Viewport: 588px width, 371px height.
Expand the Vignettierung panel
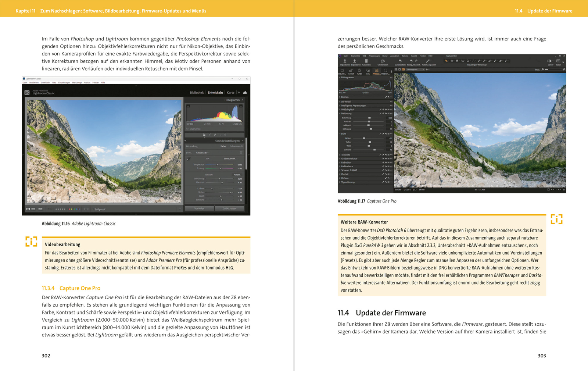click(340, 182)
